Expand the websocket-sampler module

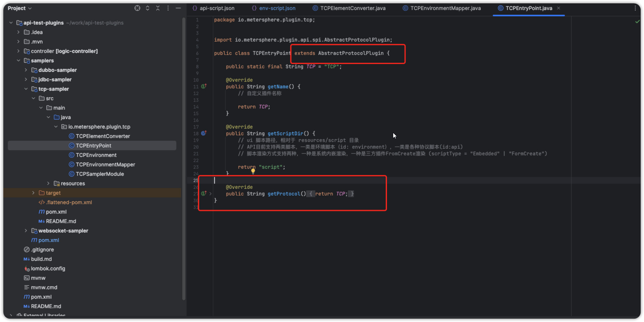26,231
